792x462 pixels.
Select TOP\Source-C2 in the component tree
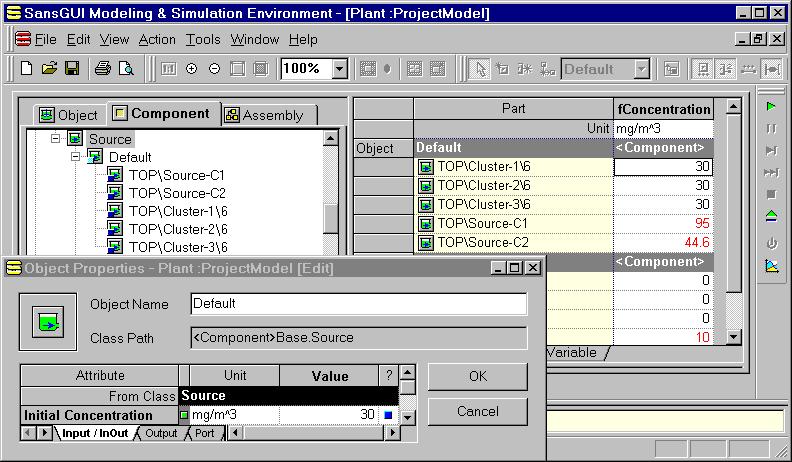point(177,193)
